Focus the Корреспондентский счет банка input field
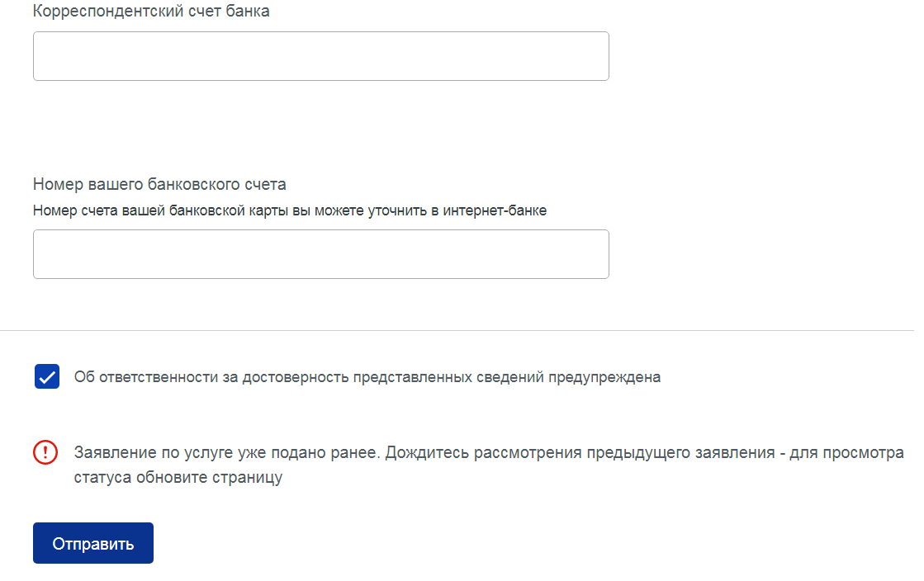This screenshot has width=924, height=581. pyautogui.click(x=321, y=56)
